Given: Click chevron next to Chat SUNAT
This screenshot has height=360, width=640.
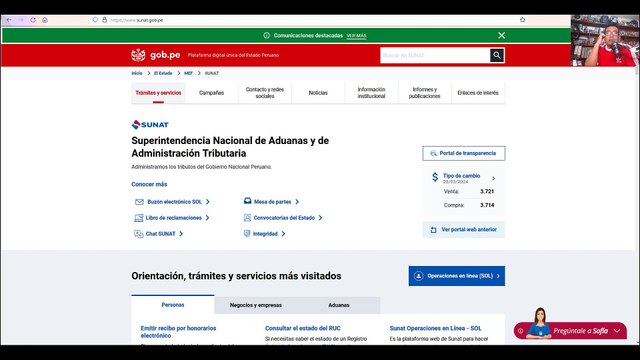Looking at the screenshot, I should pos(181,233).
